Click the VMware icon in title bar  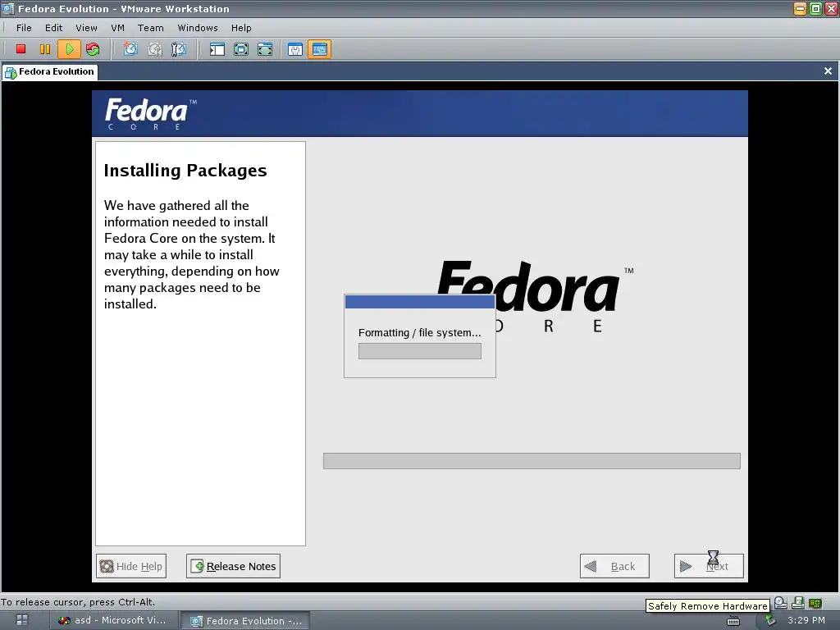pos(7,8)
